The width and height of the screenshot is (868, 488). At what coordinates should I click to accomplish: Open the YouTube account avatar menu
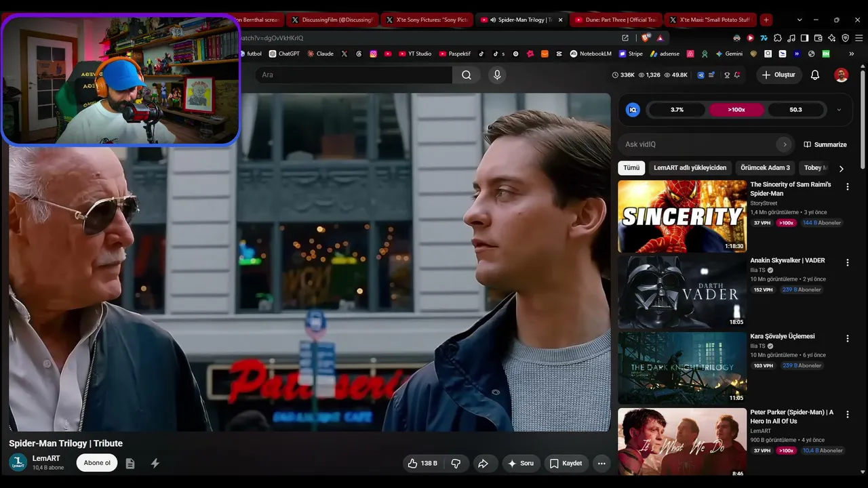coord(842,75)
